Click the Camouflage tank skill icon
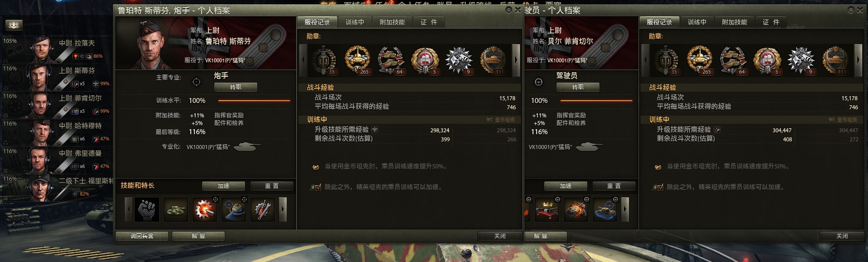Screen dimensions: 868x262 175,210
